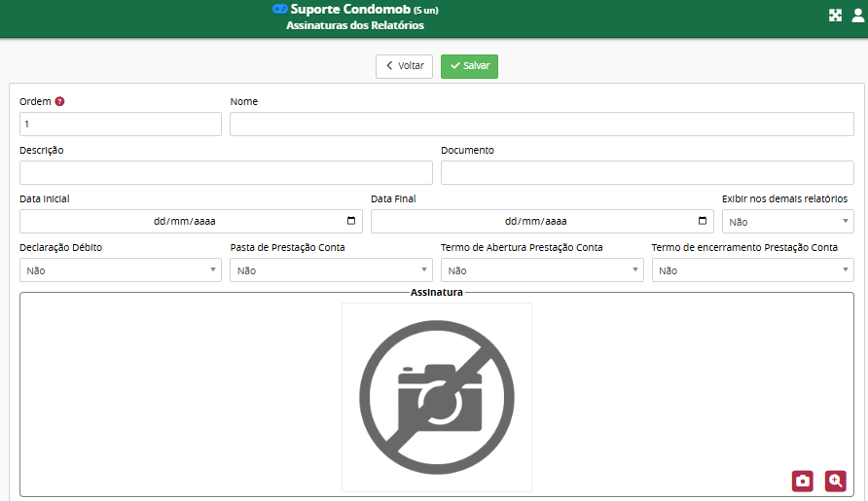The width and height of the screenshot is (868, 501).
Task: Open the calendar picker for Data Inicial
Action: click(350, 221)
